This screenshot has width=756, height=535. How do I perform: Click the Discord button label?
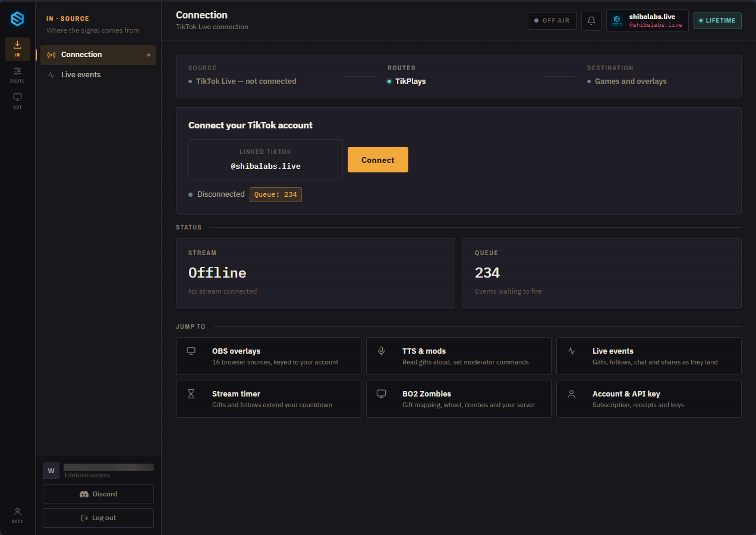[105, 494]
